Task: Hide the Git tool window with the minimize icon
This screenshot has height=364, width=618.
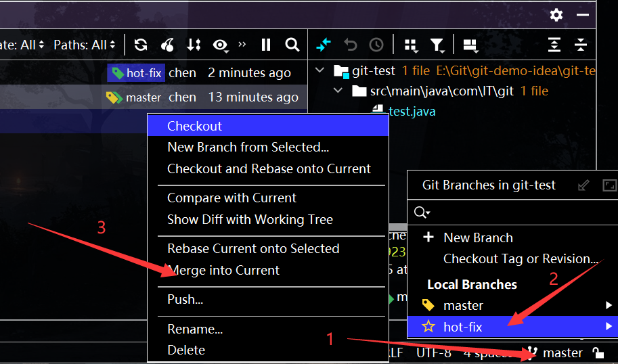Action: click(583, 15)
